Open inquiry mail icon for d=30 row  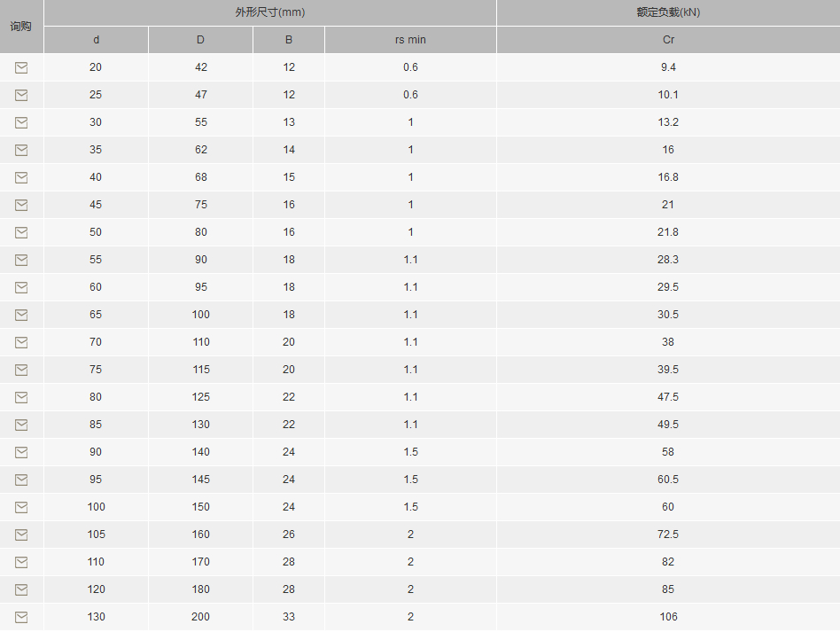[x=21, y=122]
